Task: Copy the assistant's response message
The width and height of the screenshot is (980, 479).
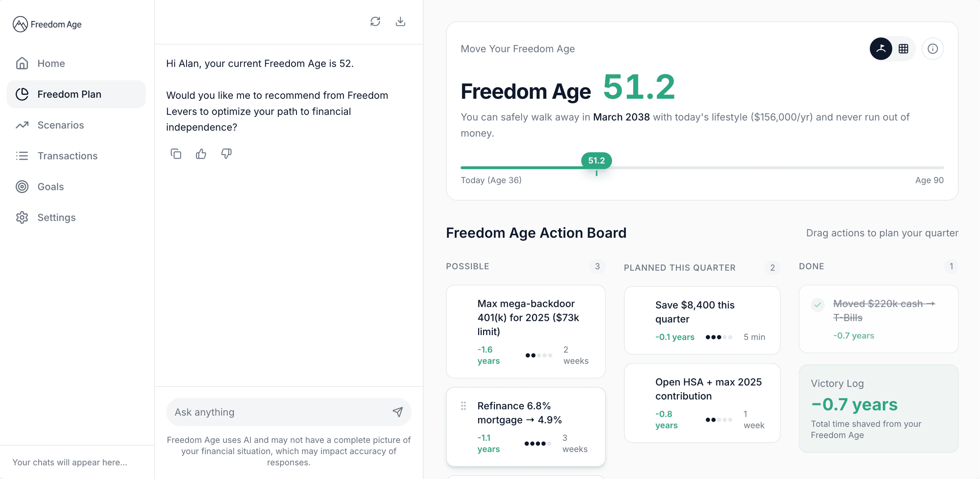Action: [176, 154]
